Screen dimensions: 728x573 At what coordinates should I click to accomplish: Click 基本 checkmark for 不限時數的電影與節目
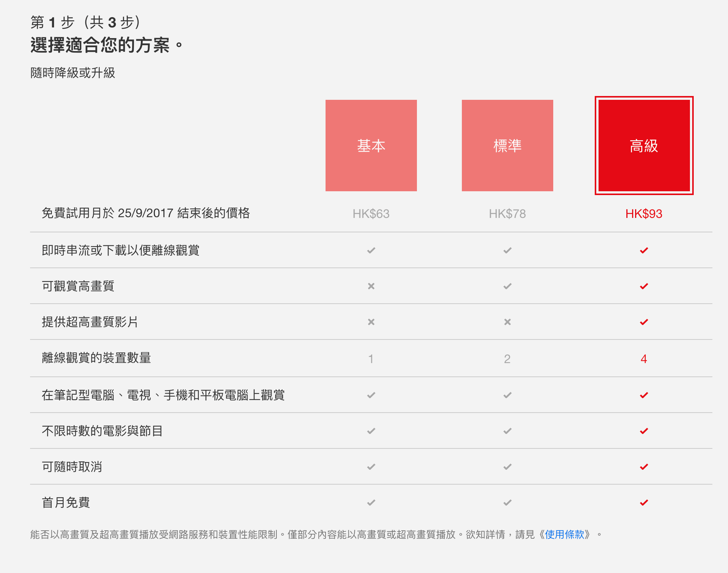(x=371, y=431)
